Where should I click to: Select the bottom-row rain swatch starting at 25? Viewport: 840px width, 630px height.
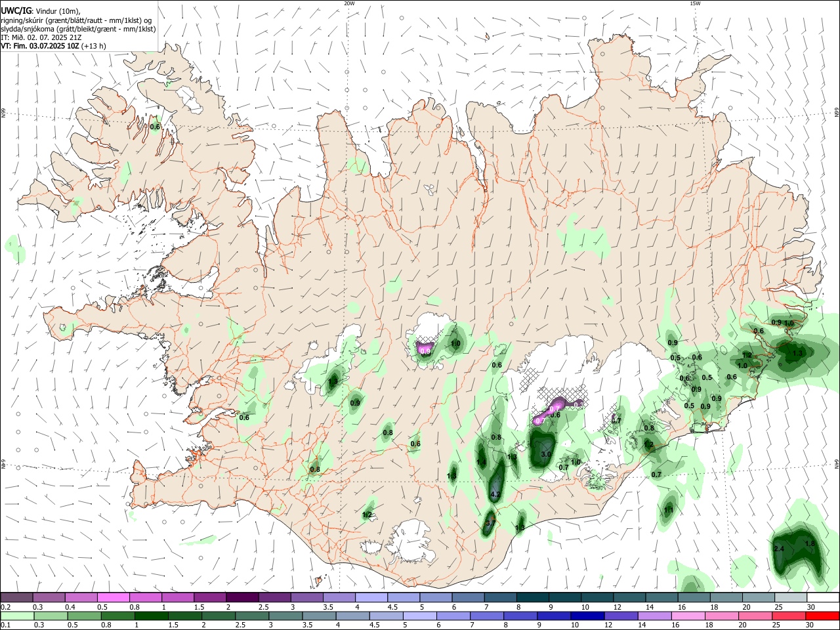point(789,616)
